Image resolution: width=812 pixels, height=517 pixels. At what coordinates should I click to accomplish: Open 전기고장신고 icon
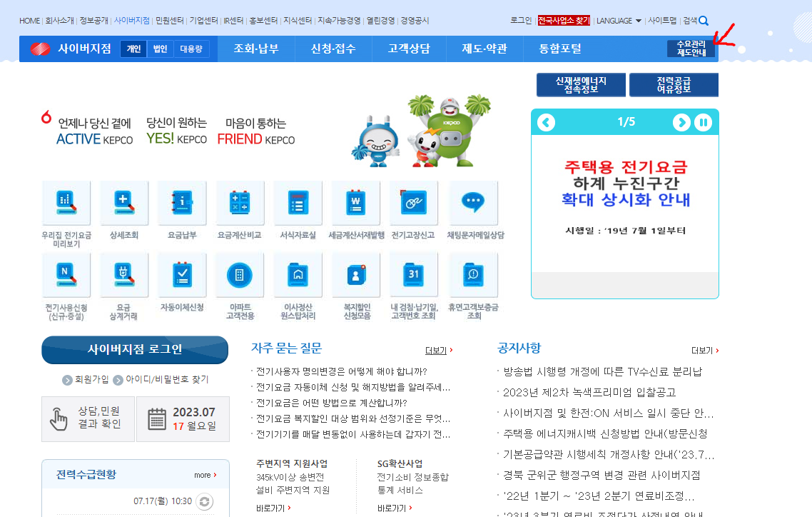(413, 203)
